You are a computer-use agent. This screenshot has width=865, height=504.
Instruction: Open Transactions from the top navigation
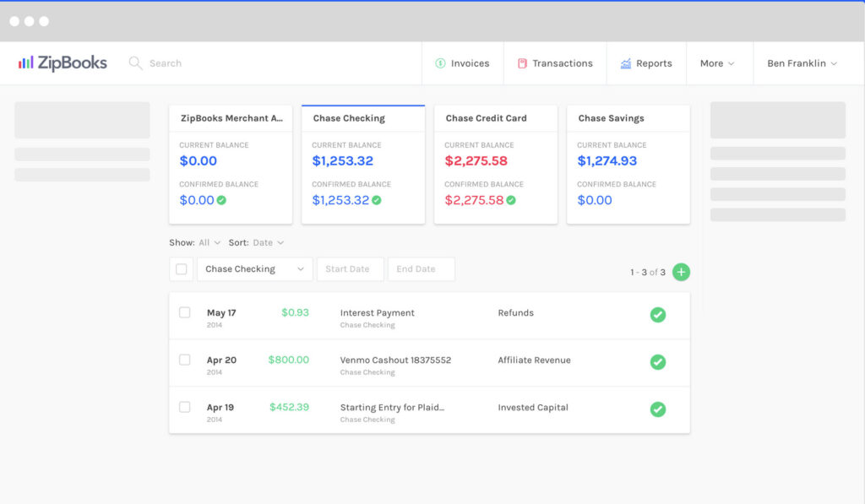click(x=554, y=63)
